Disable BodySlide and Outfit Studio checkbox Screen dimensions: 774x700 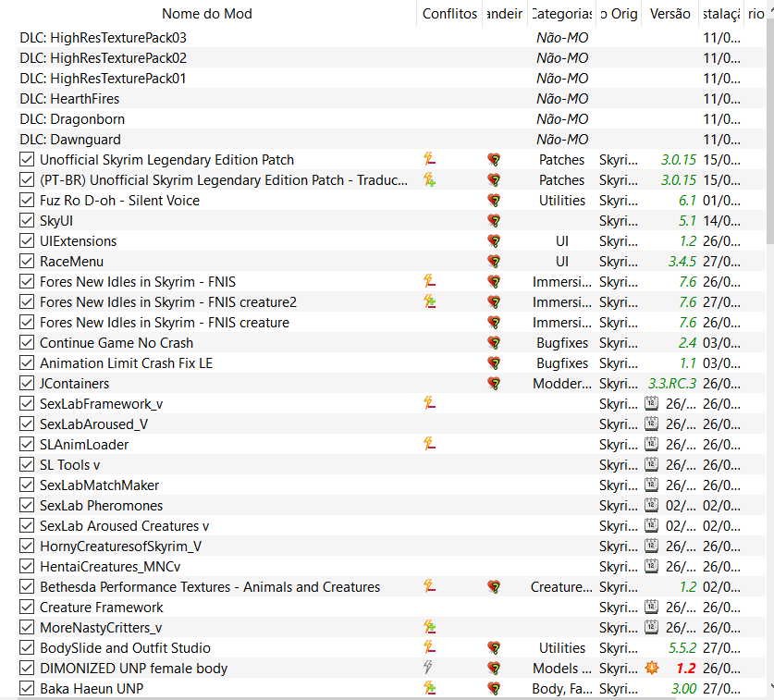[x=27, y=647]
